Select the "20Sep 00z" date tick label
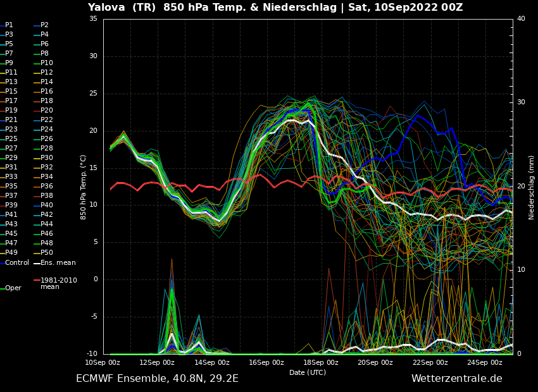Screen dimensions: 538x392 click(376, 362)
